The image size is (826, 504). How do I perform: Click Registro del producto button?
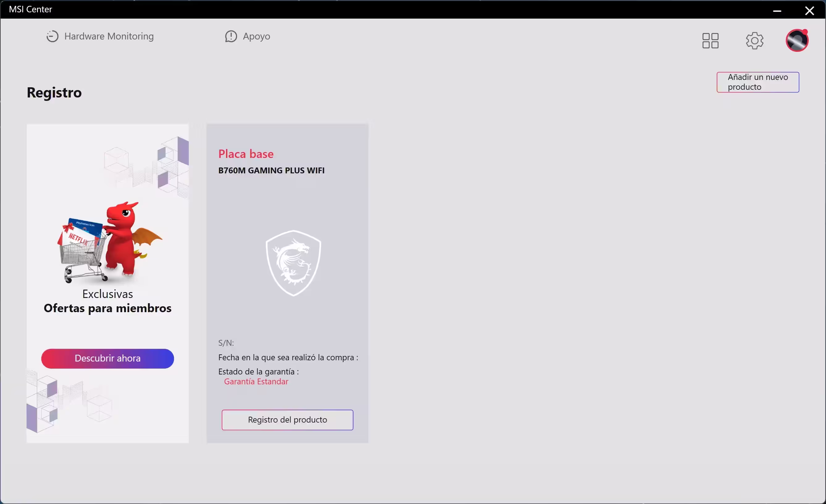coord(287,419)
